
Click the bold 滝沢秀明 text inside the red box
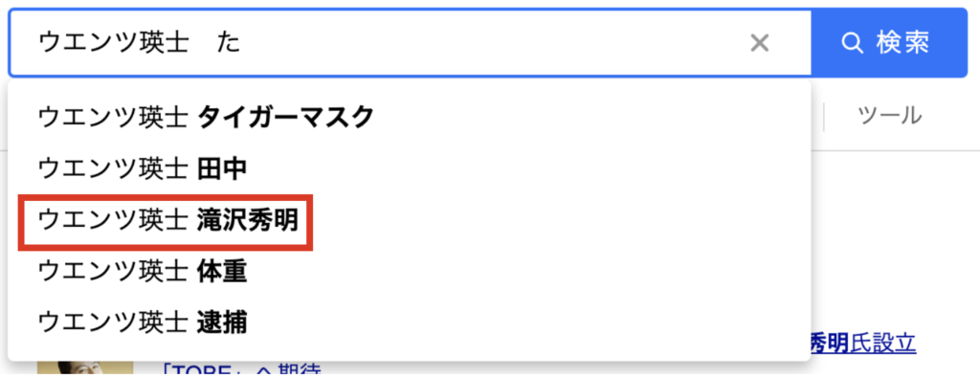248,220
